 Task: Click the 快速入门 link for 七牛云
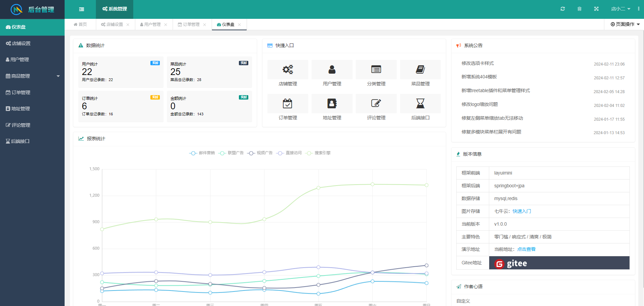pyautogui.click(x=522, y=211)
